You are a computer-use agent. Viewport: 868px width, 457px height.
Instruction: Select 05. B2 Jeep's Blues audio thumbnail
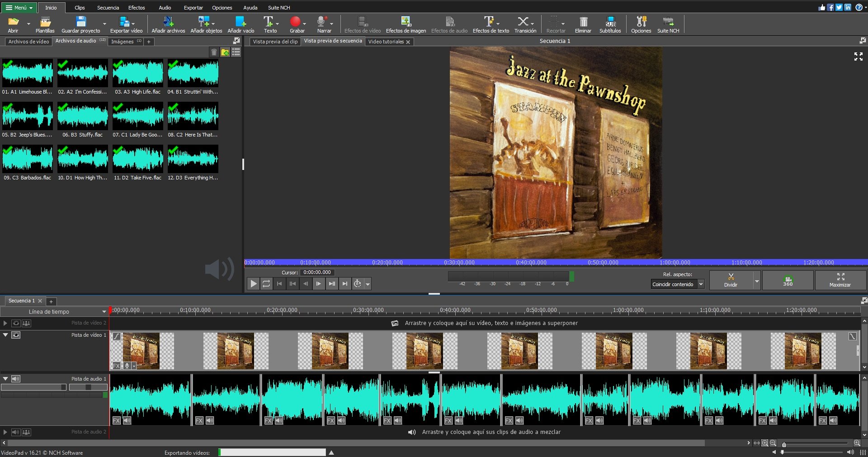[28, 120]
